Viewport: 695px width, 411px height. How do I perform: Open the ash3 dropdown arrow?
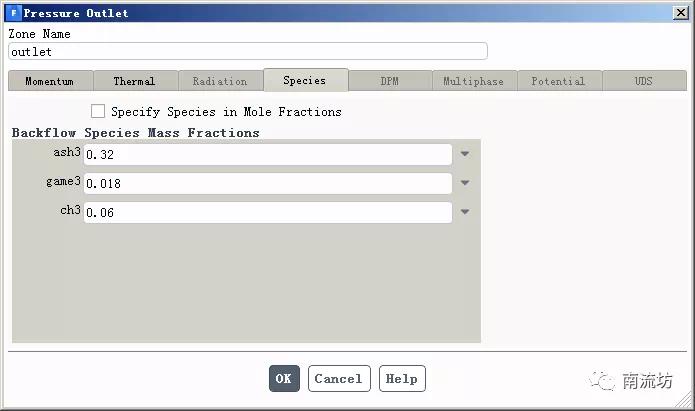[x=465, y=155]
